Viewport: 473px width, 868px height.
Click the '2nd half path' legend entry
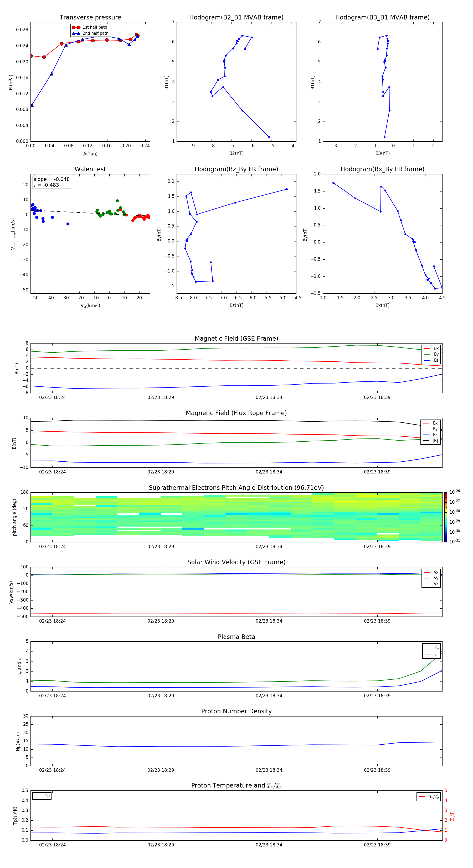point(90,33)
